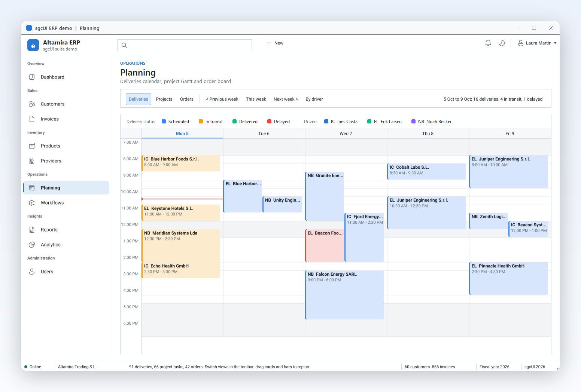581x392 pixels.
Task: Click the Dashboard sidebar icon
Action: [32, 77]
